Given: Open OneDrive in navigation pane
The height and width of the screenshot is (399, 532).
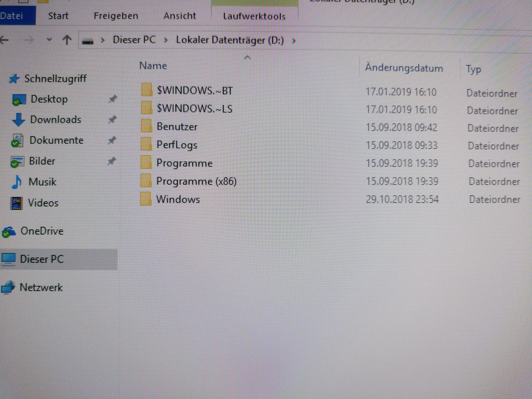Looking at the screenshot, I should coord(42,231).
